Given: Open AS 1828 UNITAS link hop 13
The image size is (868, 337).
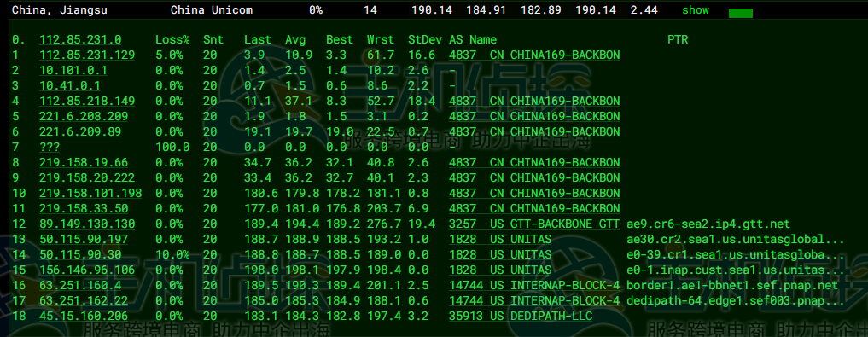Looking at the screenshot, I should (500, 240).
